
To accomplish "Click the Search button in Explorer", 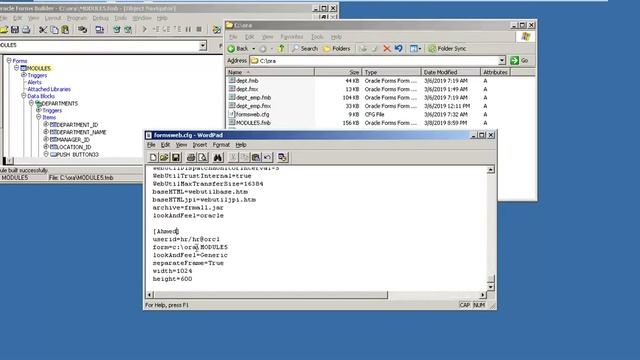I will tap(305, 49).
